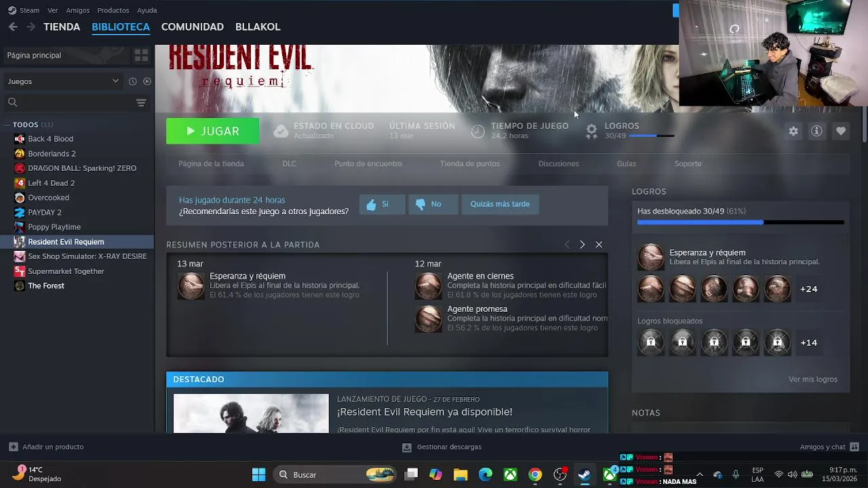
Task: Click the recent activity clock icon in sidebar
Action: click(132, 81)
